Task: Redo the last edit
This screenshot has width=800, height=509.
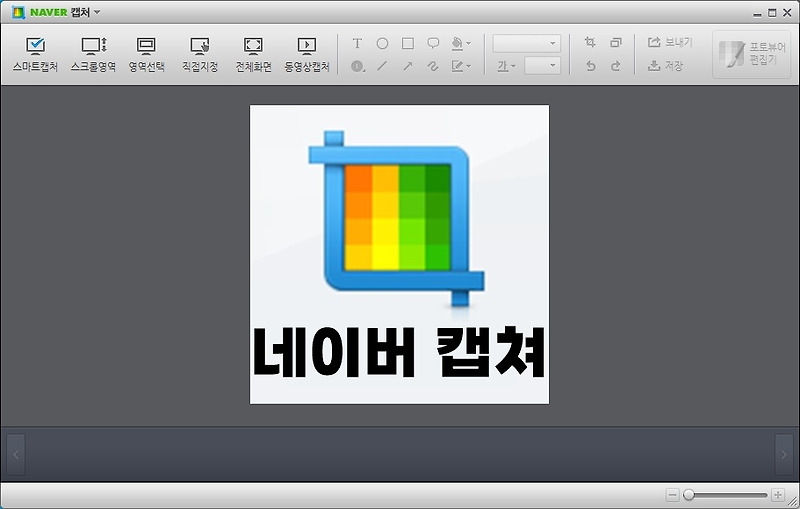Action: (x=616, y=66)
